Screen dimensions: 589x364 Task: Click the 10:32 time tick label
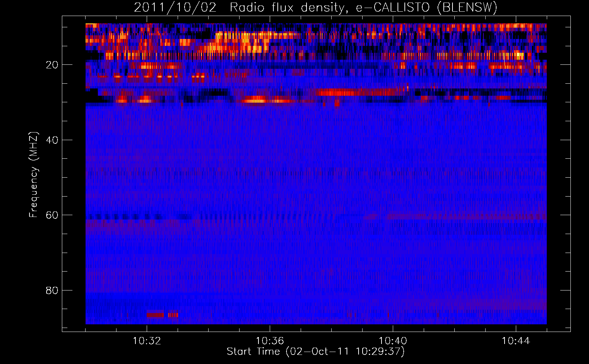pos(147,341)
